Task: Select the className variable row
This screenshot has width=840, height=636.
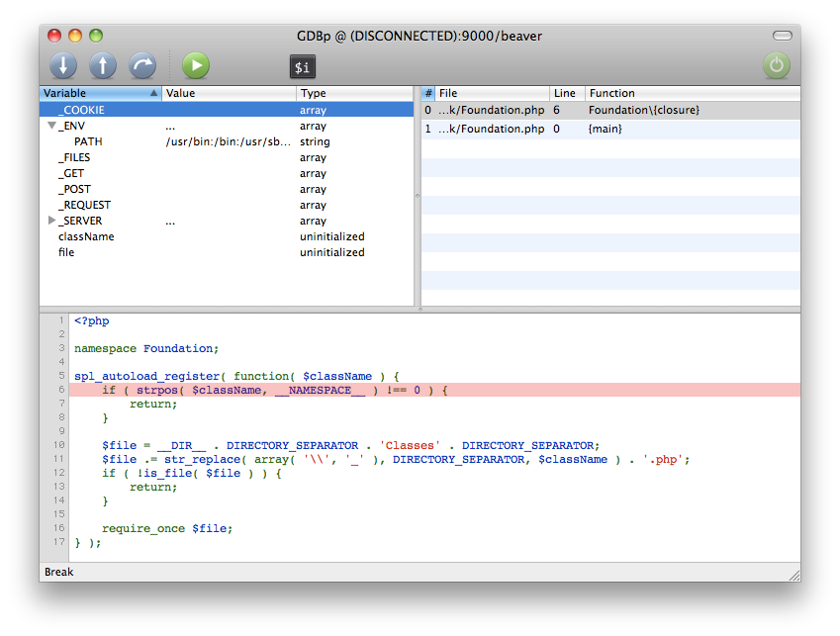Action: point(86,237)
